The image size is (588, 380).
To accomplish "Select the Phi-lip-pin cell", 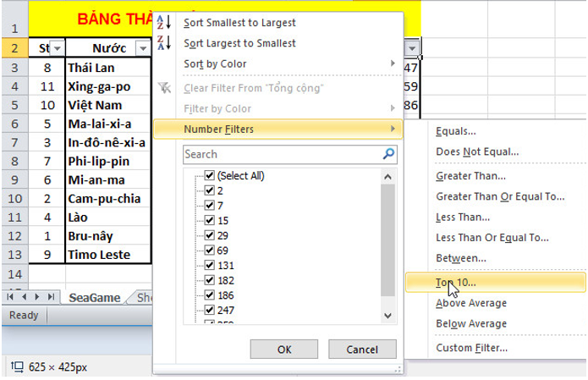I will pyautogui.click(x=108, y=161).
